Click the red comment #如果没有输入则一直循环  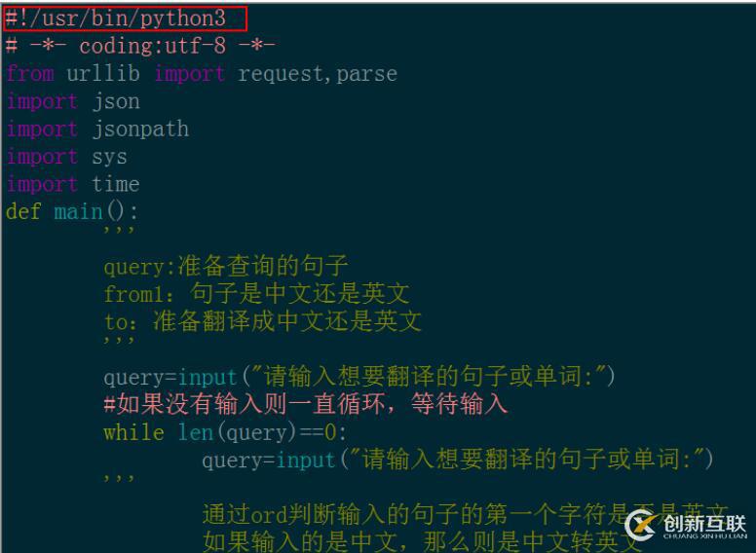pyautogui.click(x=306, y=404)
